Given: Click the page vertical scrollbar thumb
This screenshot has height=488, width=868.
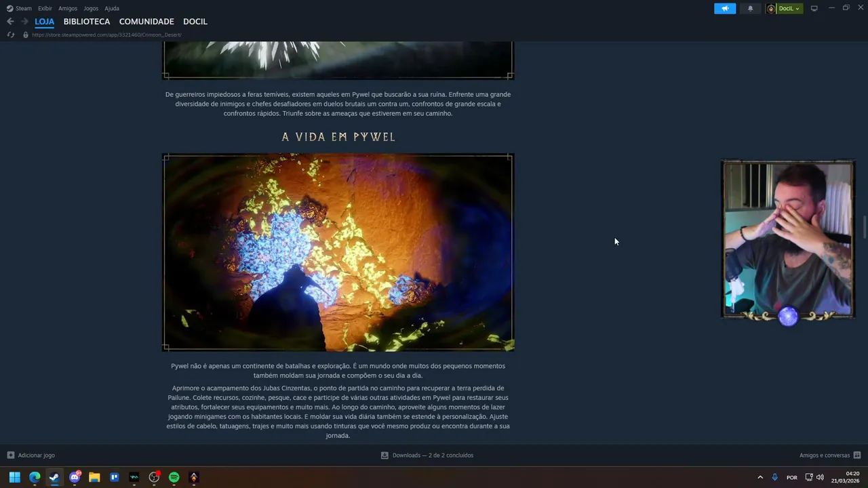Looking at the screenshot, I should click(865, 227).
